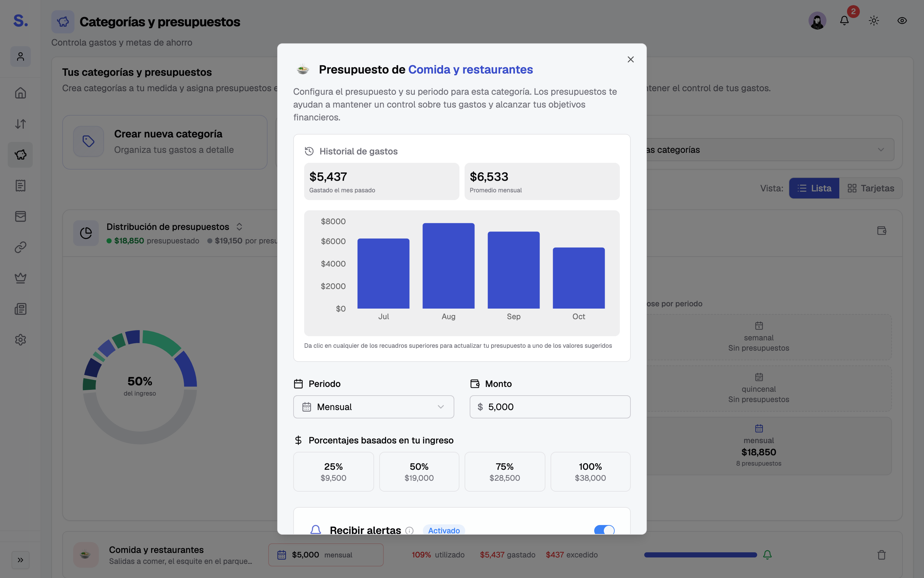Edit the $5,000 mensual budget field
The height and width of the screenshot is (578, 924).
tap(326, 555)
